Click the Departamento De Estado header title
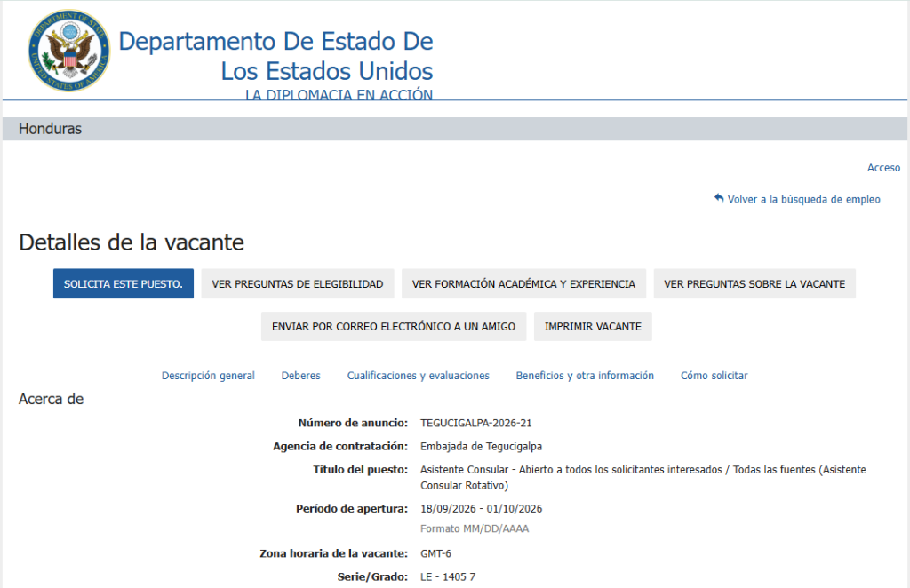910x588 pixels. pyautogui.click(x=275, y=56)
